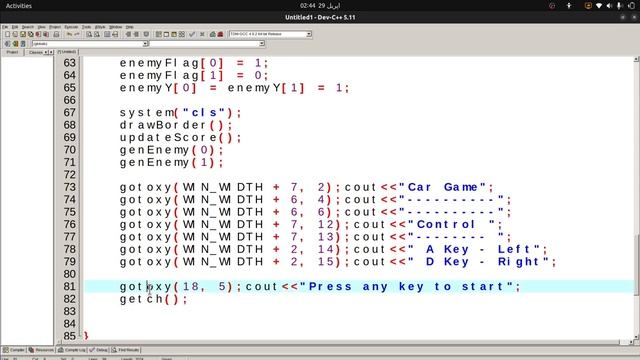Click the editor horizontal scrollbar

point(345,342)
